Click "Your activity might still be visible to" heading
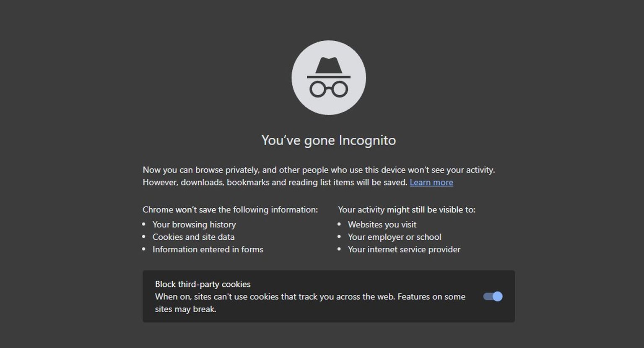 [x=407, y=209]
